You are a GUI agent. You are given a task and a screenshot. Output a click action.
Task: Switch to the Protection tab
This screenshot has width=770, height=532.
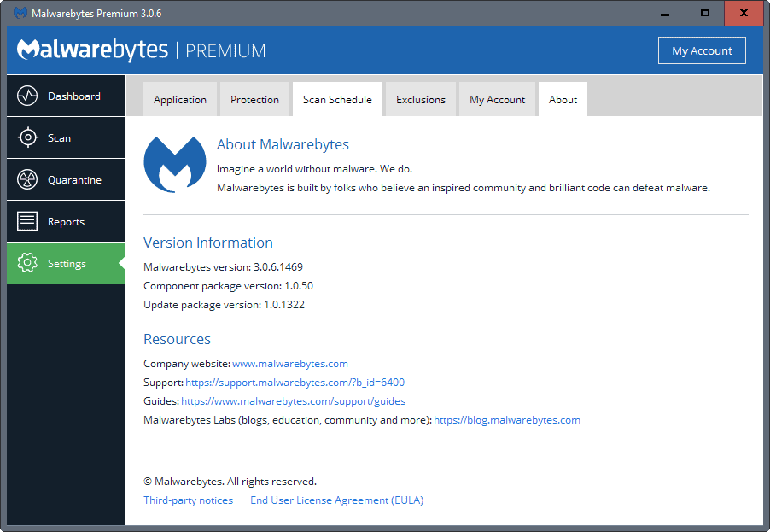click(x=254, y=99)
